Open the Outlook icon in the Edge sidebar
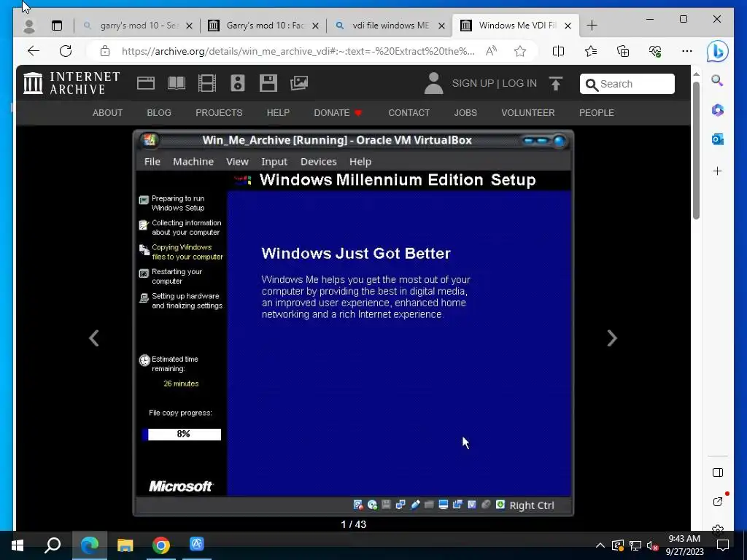Screen dimensions: 747x560 coord(718,139)
